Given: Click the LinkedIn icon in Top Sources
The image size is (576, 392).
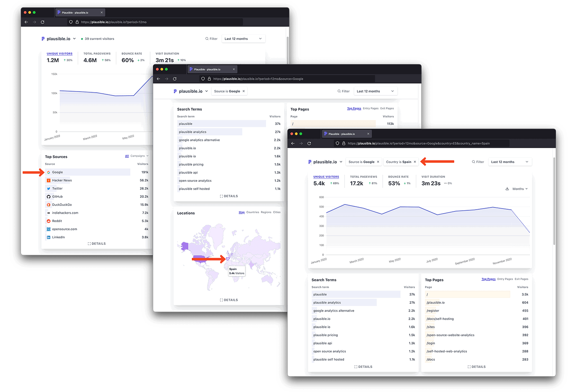Looking at the screenshot, I should click(49, 237).
